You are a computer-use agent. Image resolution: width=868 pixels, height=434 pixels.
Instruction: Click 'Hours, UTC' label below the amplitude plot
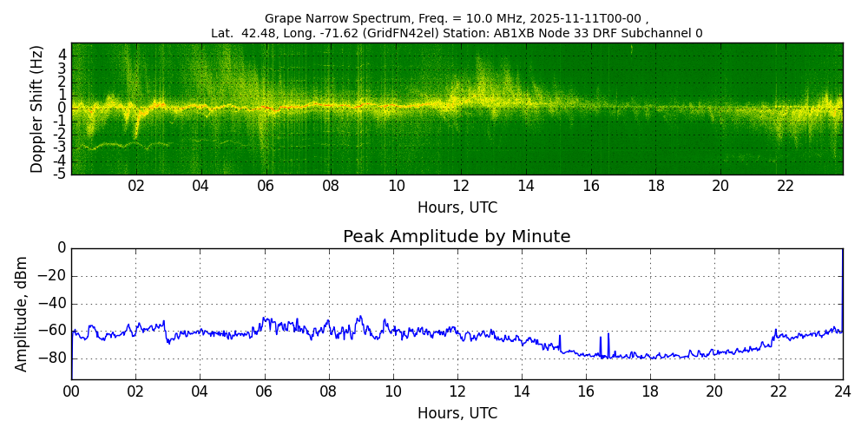[x=457, y=413]
